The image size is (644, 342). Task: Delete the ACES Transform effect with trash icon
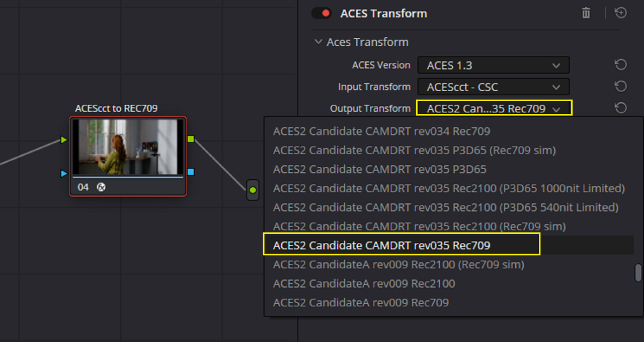586,13
